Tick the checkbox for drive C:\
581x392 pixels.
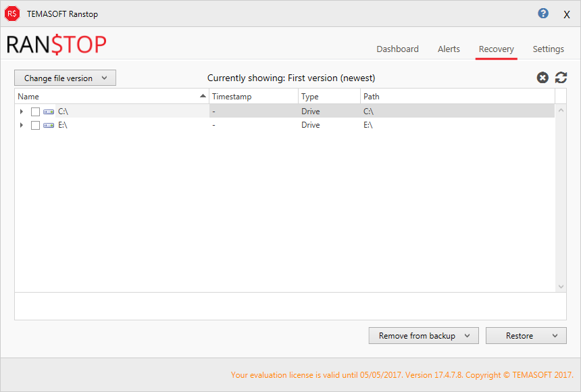(x=36, y=112)
